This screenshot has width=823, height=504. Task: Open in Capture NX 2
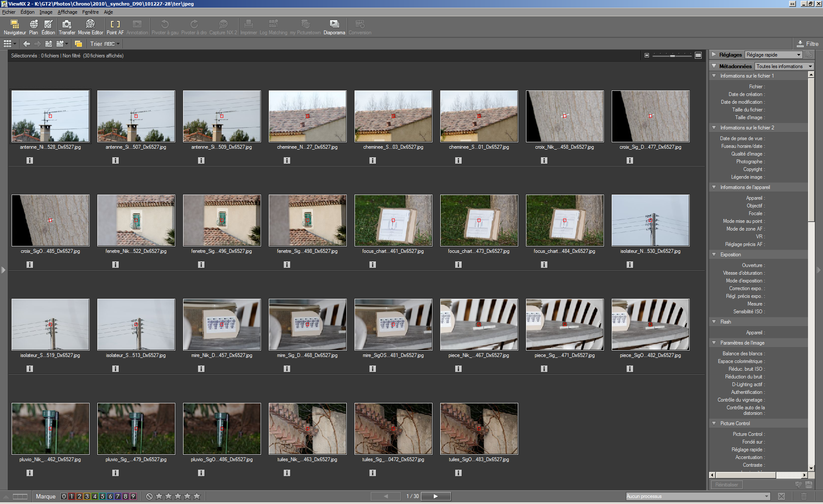click(223, 27)
